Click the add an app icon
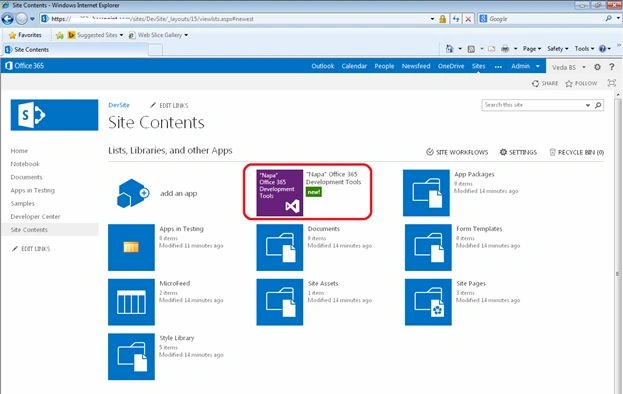623x394 pixels. click(x=133, y=193)
